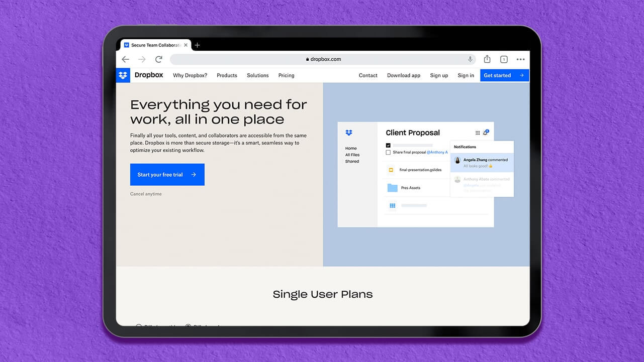
Task: Toggle the checked checkbox in Client Proposal
Action: 388,145
